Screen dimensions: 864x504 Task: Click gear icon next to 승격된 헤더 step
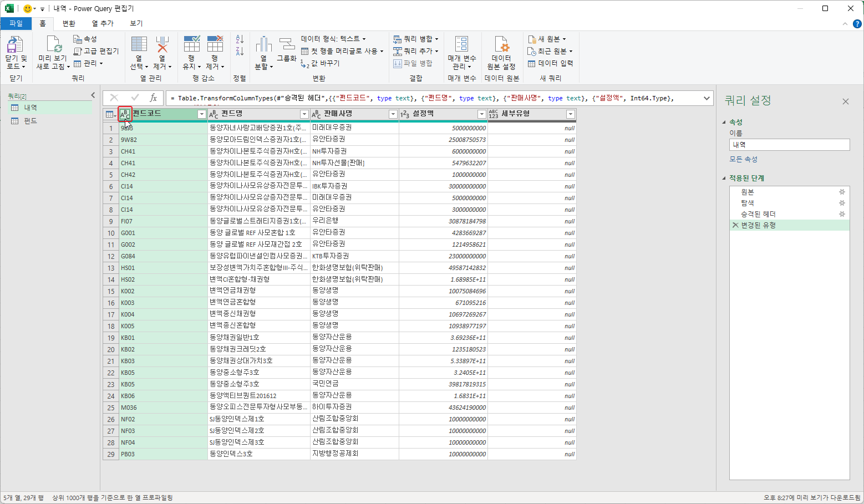click(842, 214)
